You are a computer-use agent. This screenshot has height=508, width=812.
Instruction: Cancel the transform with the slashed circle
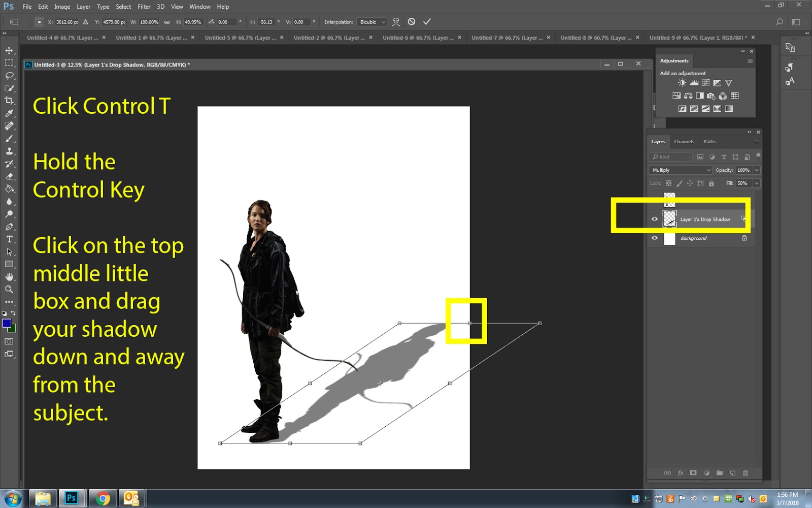411,21
